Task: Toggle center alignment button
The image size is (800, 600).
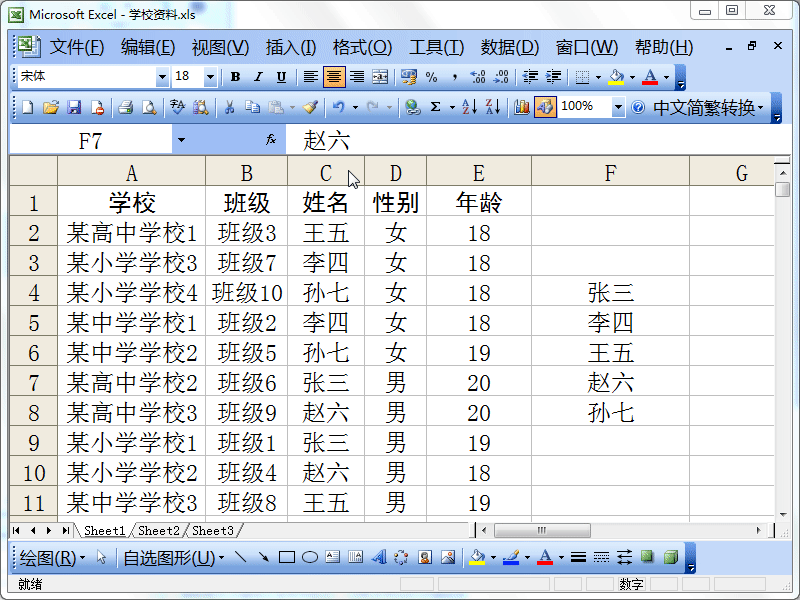Action: [x=334, y=77]
